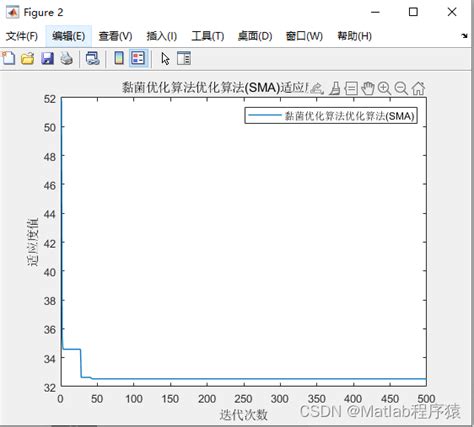474x427 pixels.
Task: Select the Pan hand tool on axes
Action: pyautogui.click(x=368, y=88)
